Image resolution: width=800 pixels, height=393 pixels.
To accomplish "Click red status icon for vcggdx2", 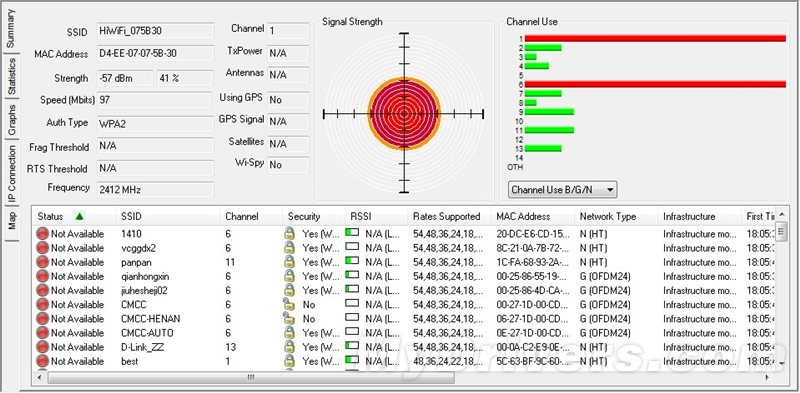I will 42,248.
